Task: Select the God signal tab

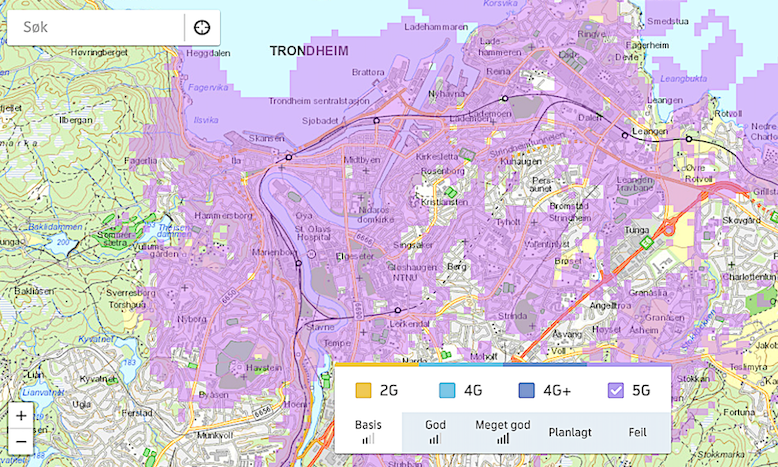Action: point(435,431)
